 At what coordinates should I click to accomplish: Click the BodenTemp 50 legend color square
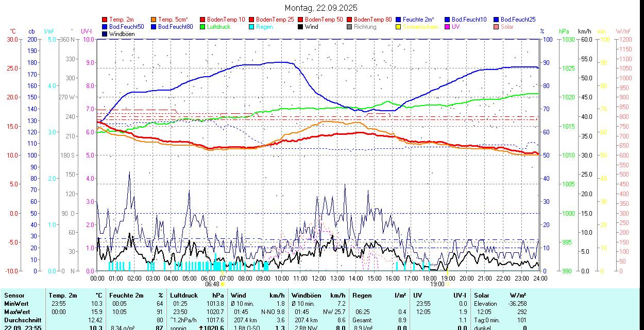click(x=300, y=20)
